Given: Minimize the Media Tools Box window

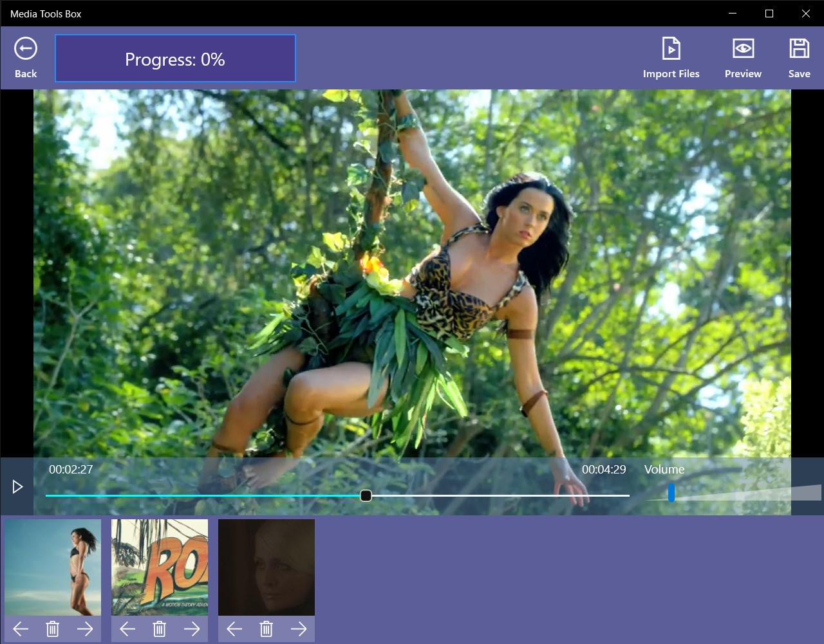Looking at the screenshot, I should [x=733, y=14].
